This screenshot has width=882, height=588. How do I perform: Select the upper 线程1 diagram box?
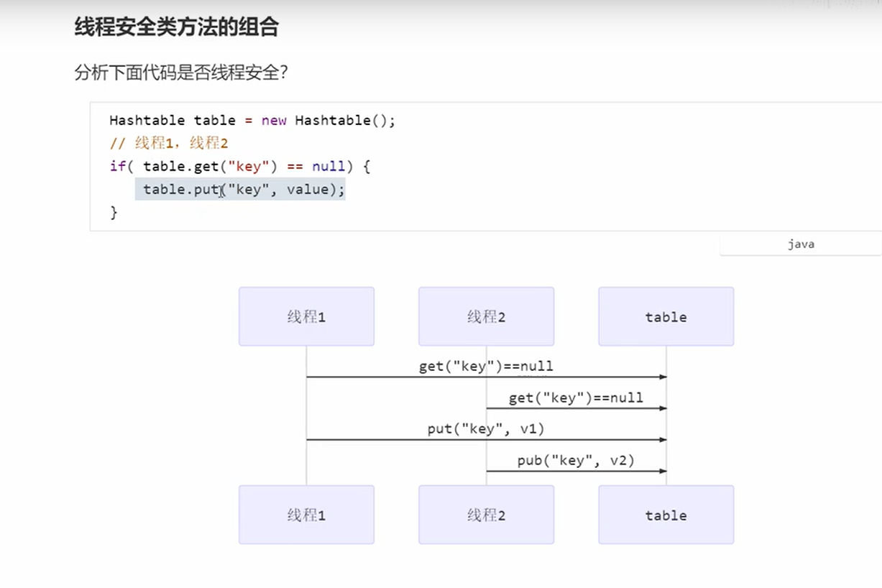(x=306, y=316)
